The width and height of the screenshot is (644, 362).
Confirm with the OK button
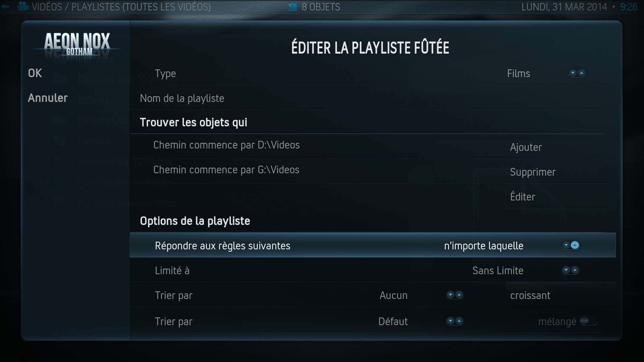click(35, 73)
